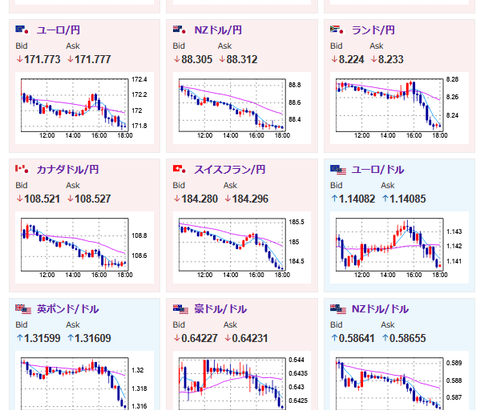Open the カナダドル/円 pair link

tap(68, 170)
